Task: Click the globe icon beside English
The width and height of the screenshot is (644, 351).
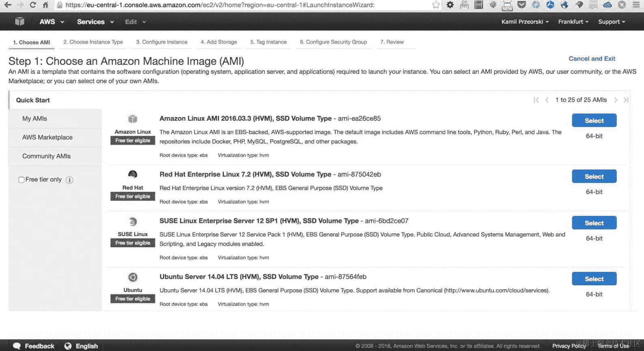Action: pyautogui.click(x=68, y=346)
